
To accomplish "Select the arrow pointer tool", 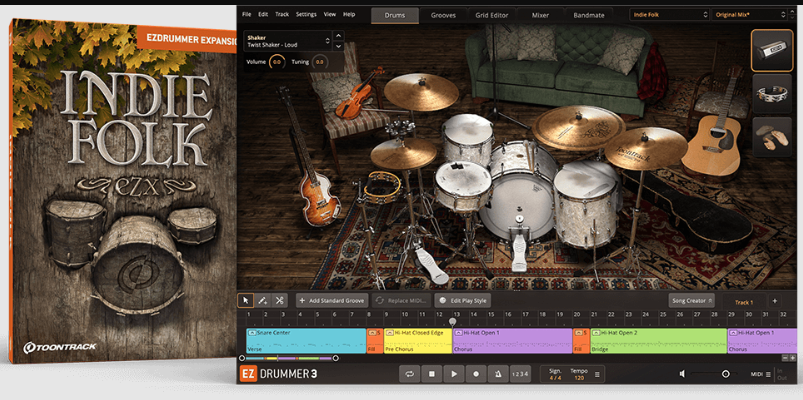I will tap(246, 301).
